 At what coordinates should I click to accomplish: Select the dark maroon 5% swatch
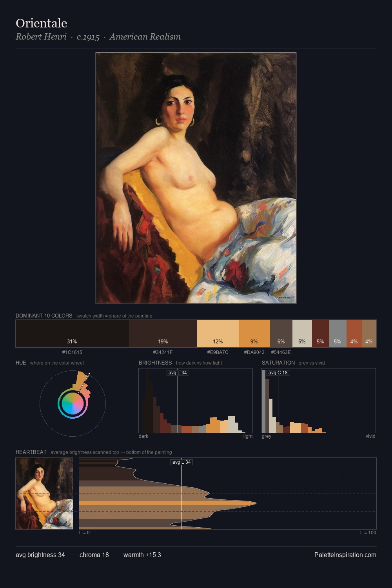tap(321, 334)
